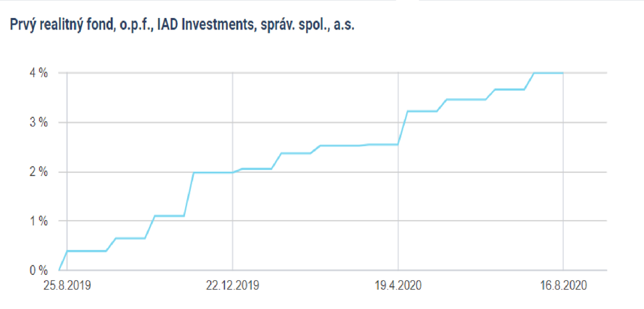Click the line plateau just above 1 %

click(x=169, y=215)
